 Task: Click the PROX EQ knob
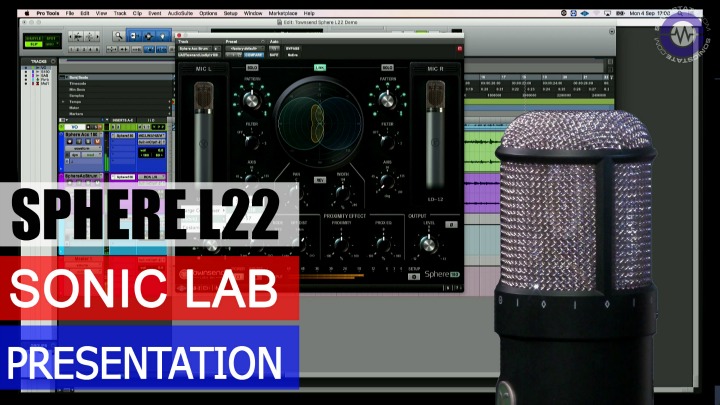tap(383, 243)
